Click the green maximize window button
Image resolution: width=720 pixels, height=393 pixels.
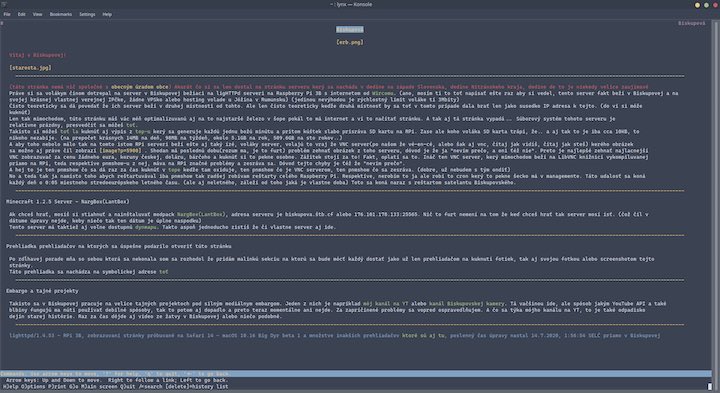706,5
